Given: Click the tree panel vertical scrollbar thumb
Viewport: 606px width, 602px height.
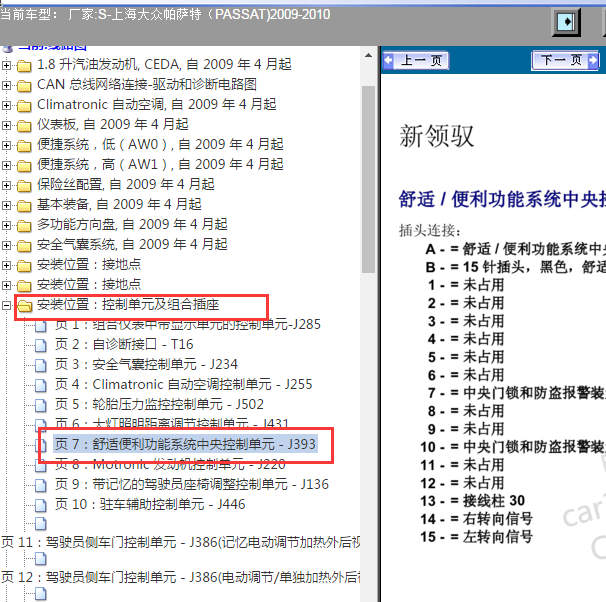Looking at the screenshot, I should coord(369,179).
